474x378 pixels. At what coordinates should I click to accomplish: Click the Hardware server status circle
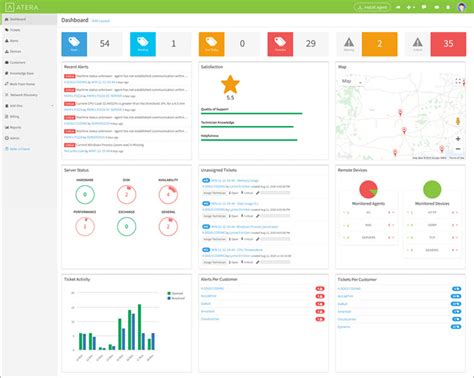pos(85,194)
